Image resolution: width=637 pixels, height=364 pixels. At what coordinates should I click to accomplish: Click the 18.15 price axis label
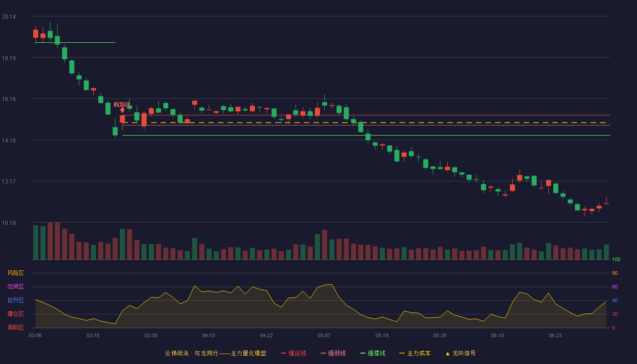click(9, 58)
